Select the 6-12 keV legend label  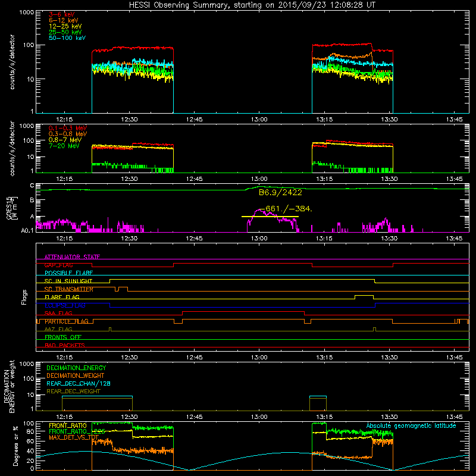click(64, 20)
